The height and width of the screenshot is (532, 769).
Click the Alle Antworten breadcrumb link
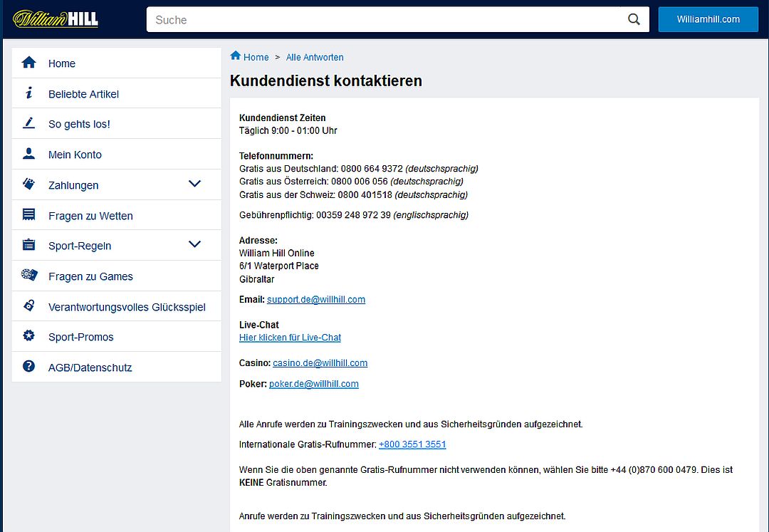(315, 58)
